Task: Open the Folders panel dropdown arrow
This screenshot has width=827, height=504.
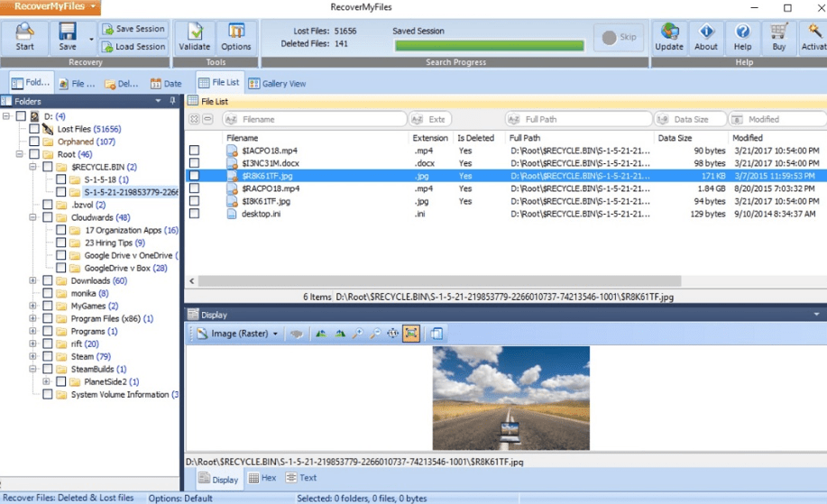Action: click(158, 101)
